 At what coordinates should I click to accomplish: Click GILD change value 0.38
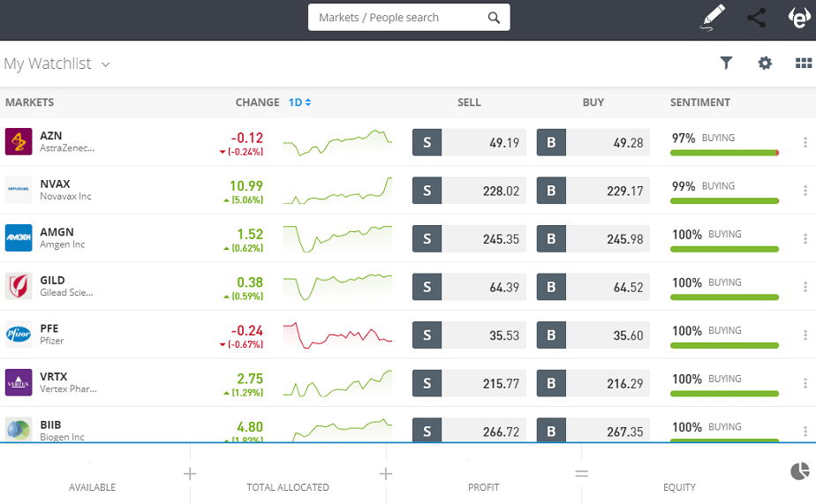point(250,282)
